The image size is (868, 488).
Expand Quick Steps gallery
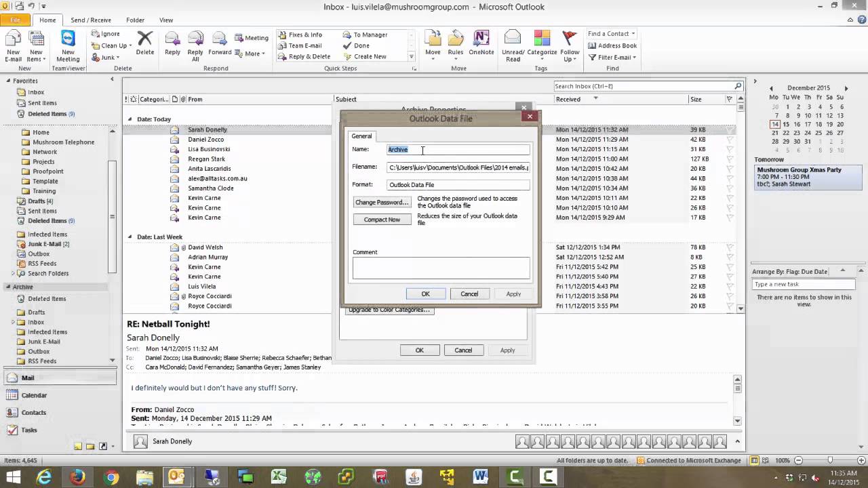(411, 57)
